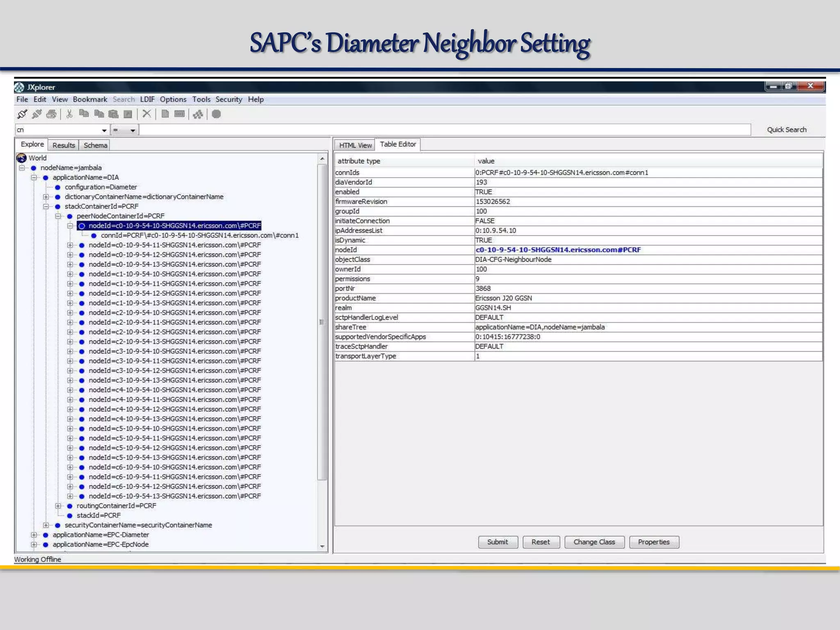Screen dimensions: 840x630
Task: Click the Reset button
Action: pyautogui.click(x=541, y=542)
